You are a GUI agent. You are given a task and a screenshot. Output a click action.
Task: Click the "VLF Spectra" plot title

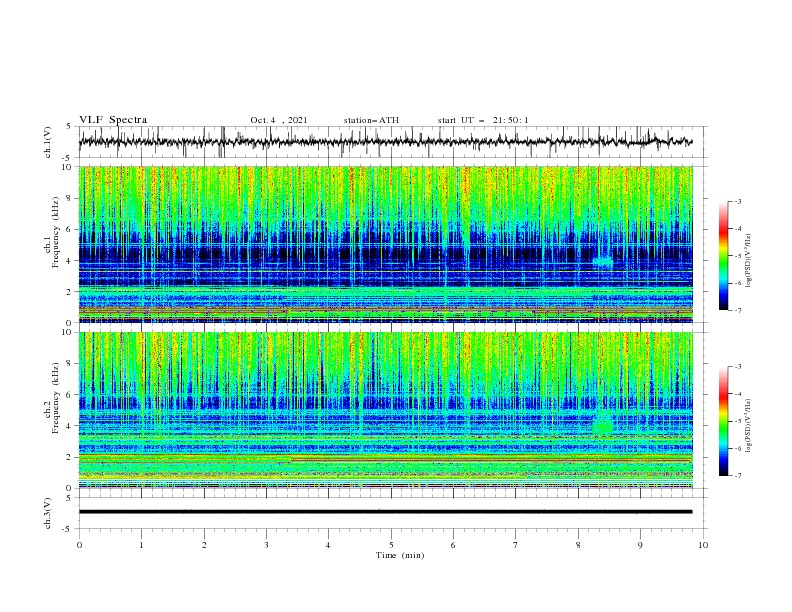point(113,120)
